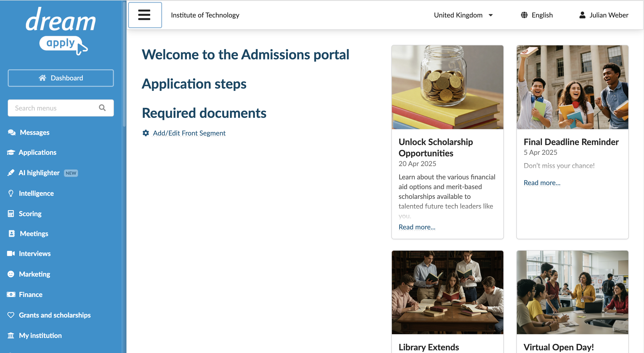
Task: Click the Grants and scholarships heart icon
Action: click(11, 315)
